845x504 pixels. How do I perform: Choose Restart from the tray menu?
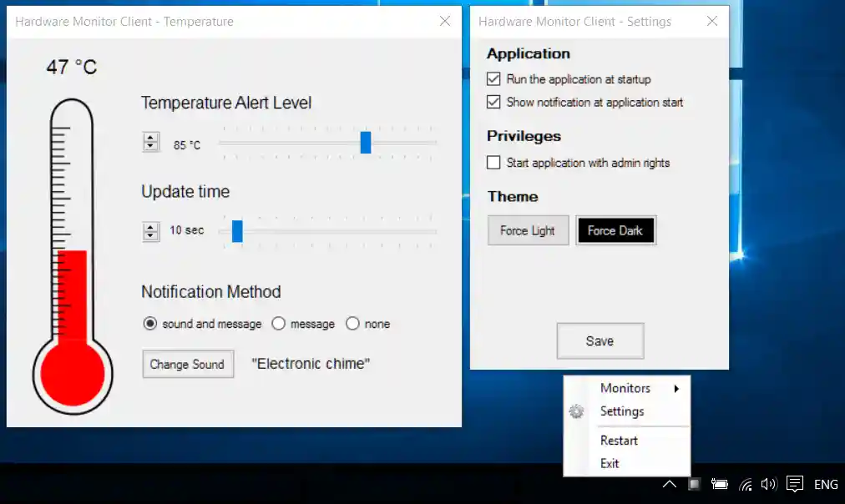click(619, 440)
